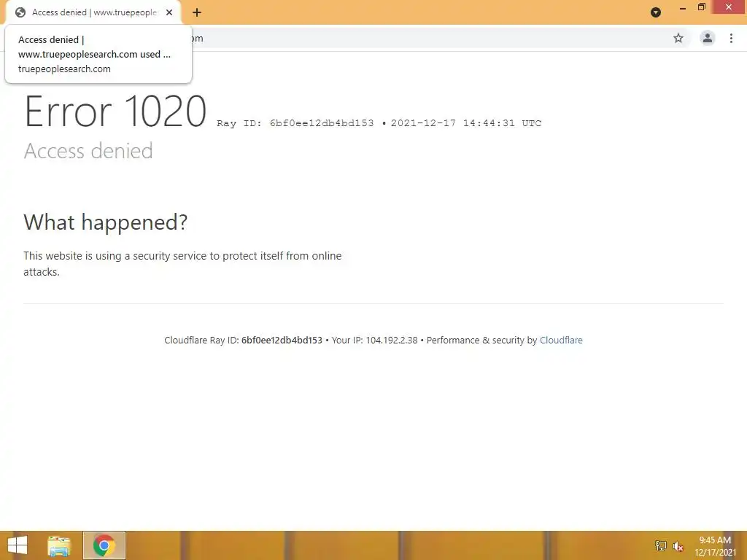Image resolution: width=747 pixels, height=560 pixels.
Task: Select the Access denied truepeoplesearch tab
Action: 94,12
